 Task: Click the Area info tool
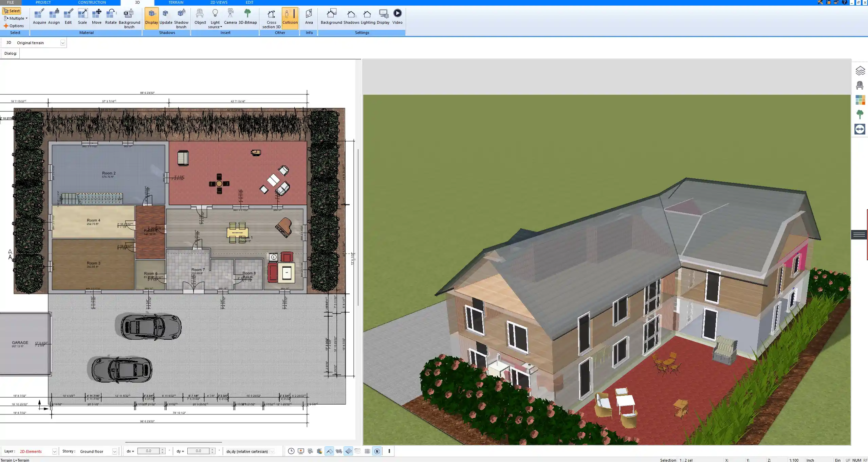coord(309,16)
